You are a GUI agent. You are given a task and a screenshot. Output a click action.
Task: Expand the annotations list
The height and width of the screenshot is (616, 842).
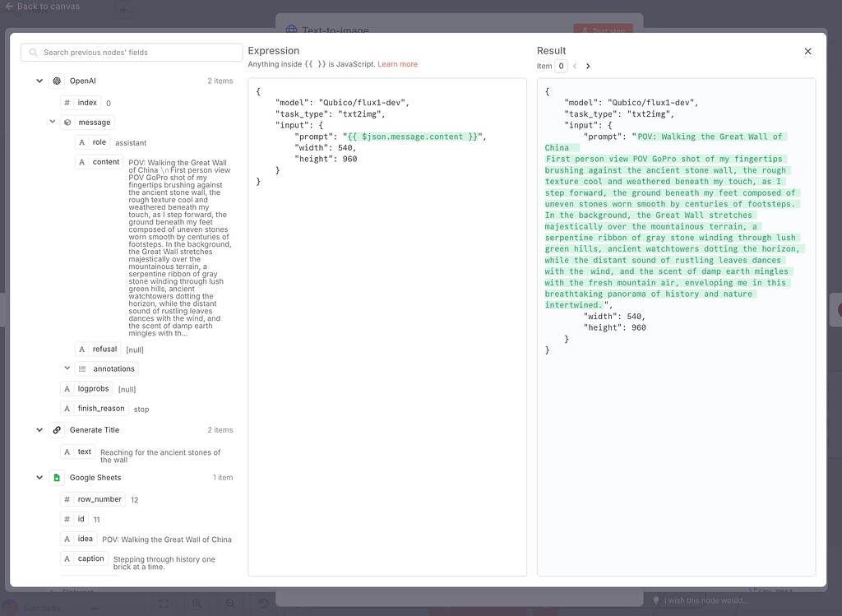[x=67, y=368]
